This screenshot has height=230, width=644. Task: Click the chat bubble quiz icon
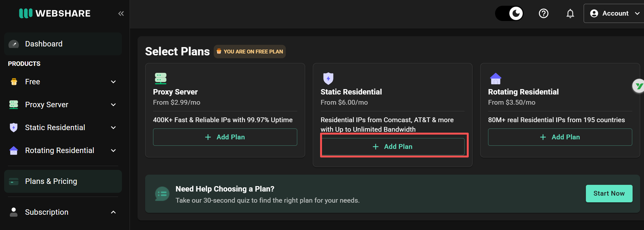[x=162, y=194]
